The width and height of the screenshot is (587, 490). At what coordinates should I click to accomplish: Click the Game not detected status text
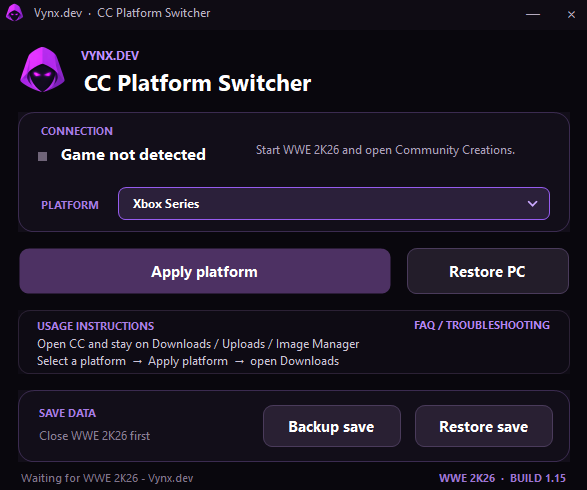(133, 155)
